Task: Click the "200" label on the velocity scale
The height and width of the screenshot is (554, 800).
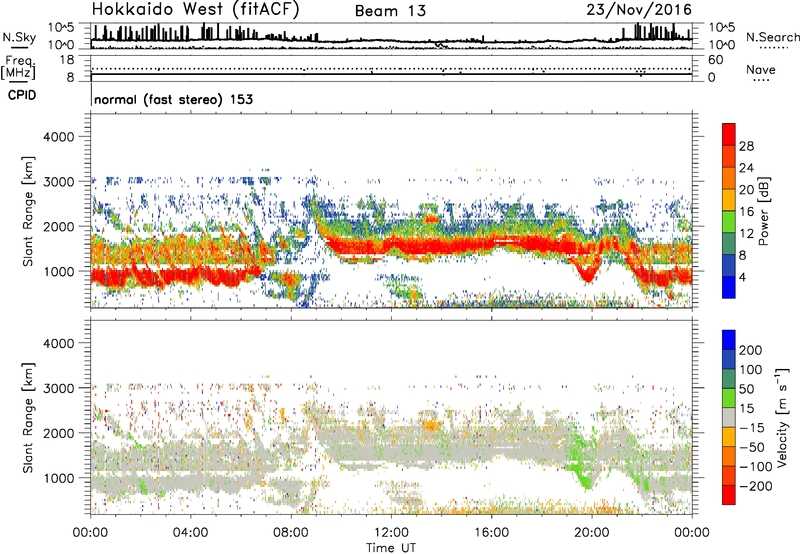Action: point(751,350)
